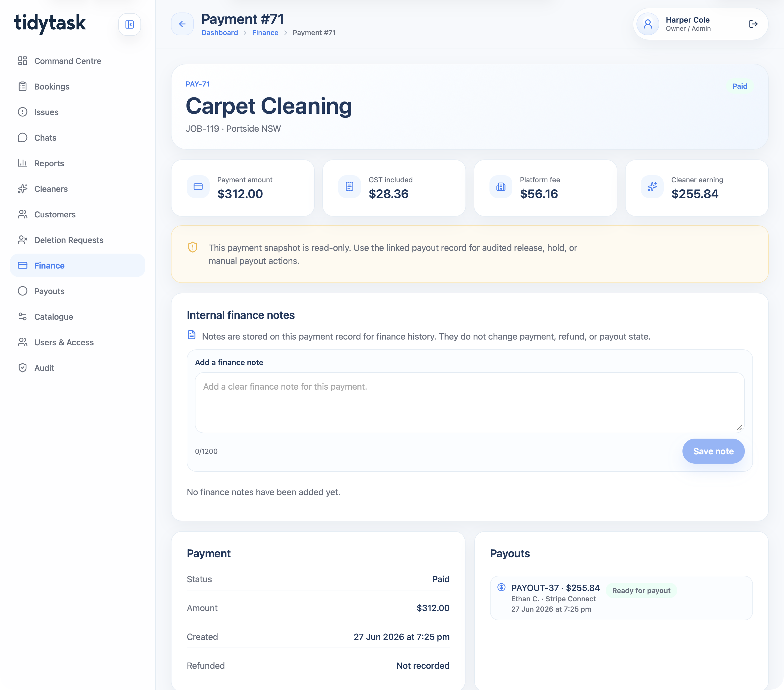
Task: Click the Reports bar chart icon
Action: click(x=23, y=163)
